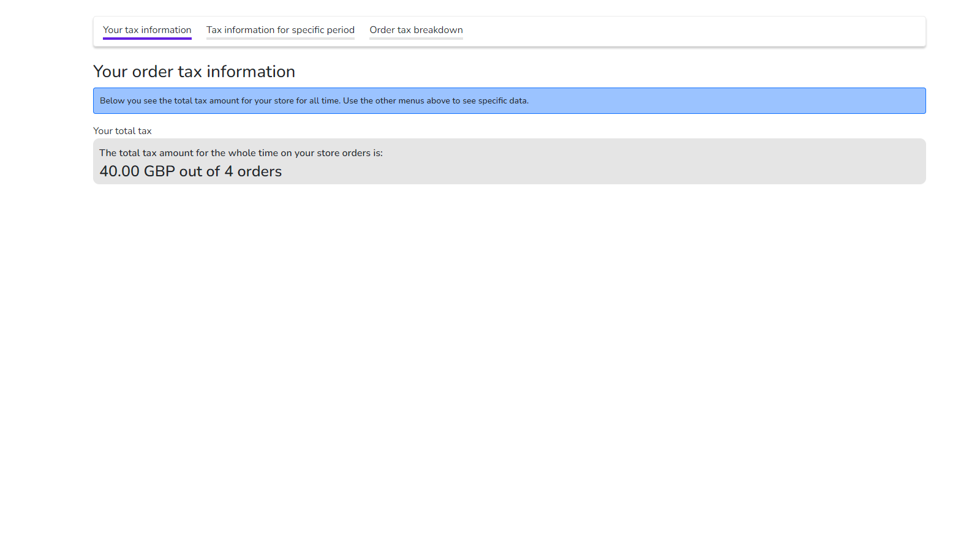Click the number 4 before orders
Viewport: 980px width, 551px height.
pos(229,171)
